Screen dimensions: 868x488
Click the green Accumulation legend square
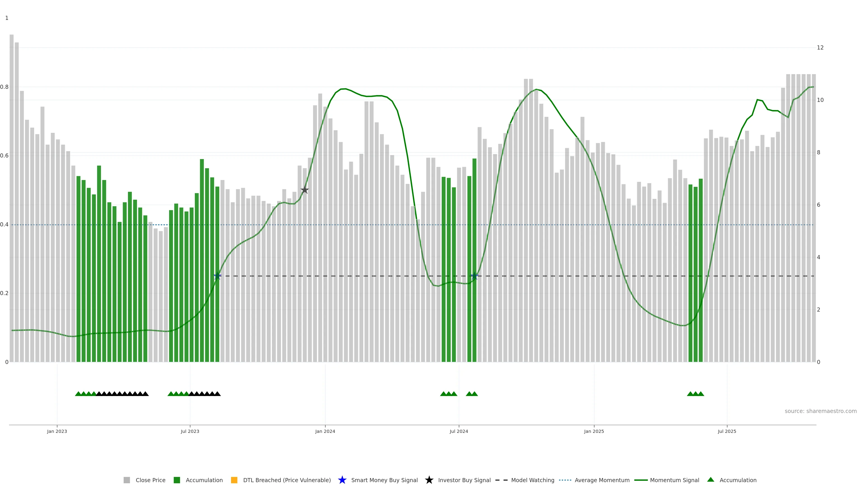[177, 480]
